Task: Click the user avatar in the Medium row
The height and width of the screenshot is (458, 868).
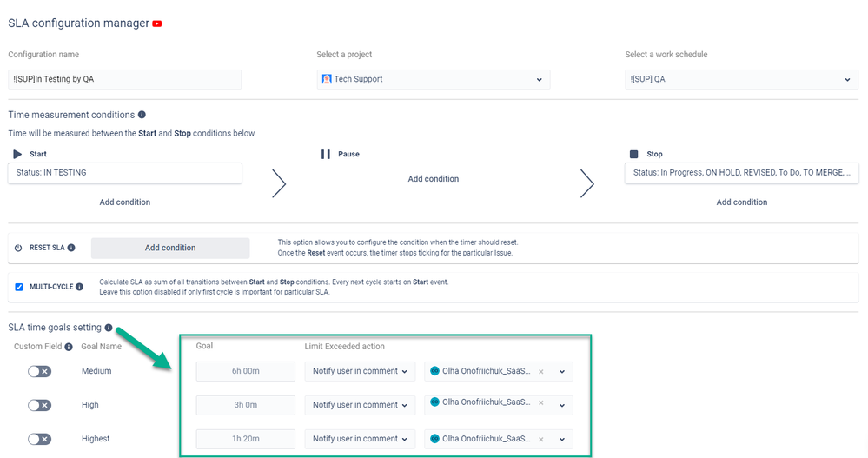Action: pyautogui.click(x=435, y=371)
